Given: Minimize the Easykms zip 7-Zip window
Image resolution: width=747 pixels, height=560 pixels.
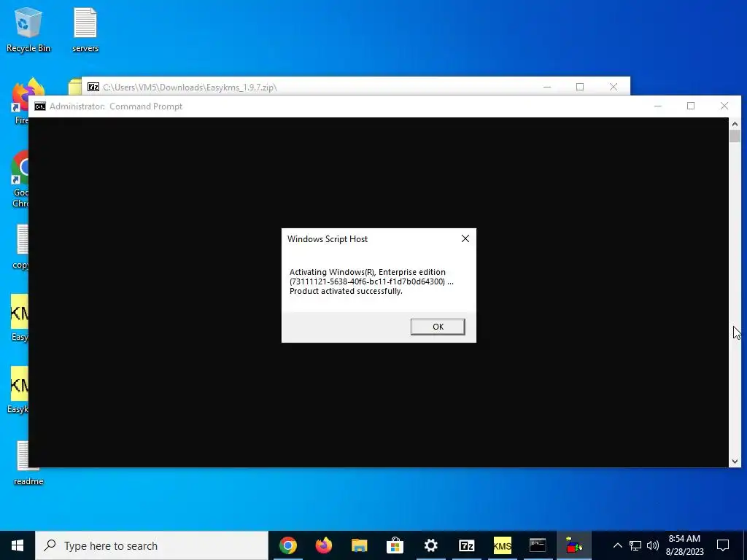Looking at the screenshot, I should pos(547,87).
